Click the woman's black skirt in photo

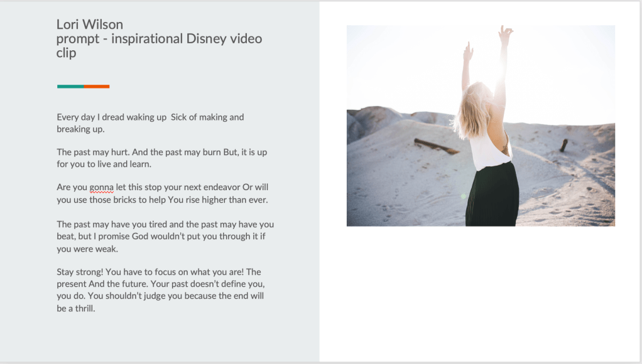point(492,198)
